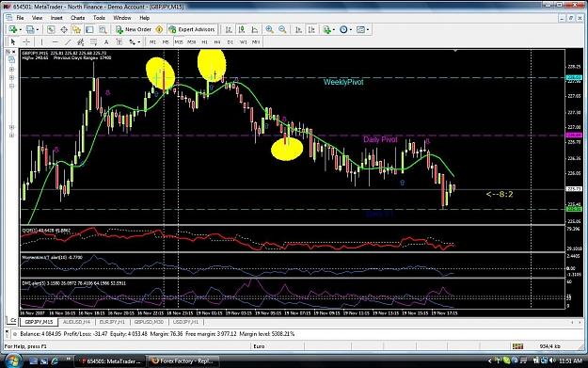The height and width of the screenshot is (368, 588).
Task: Open the Profiles toolbar icon
Action: pos(30,29)
